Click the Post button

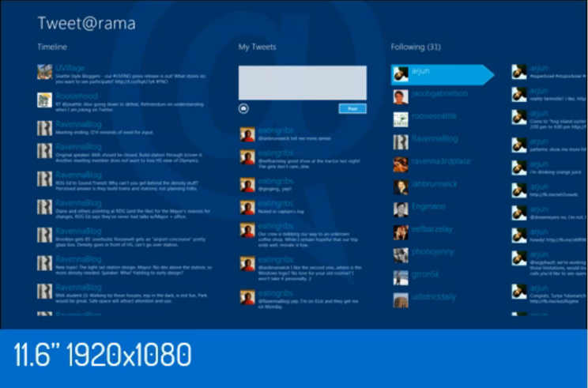pos(352,109)
